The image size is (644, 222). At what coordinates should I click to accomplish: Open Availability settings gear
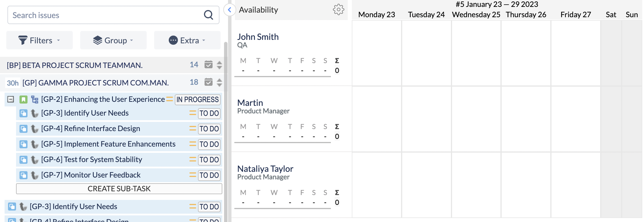(x=338, y=9)
